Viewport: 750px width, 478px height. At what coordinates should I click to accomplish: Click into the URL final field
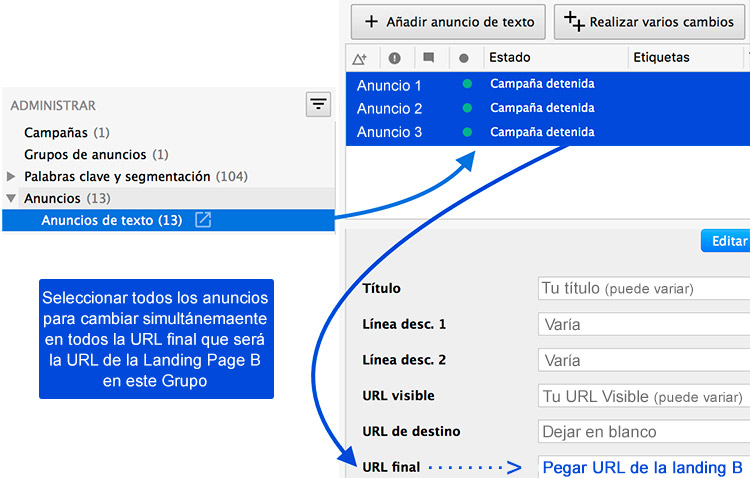pyautogui.click(x=644, y=467)
